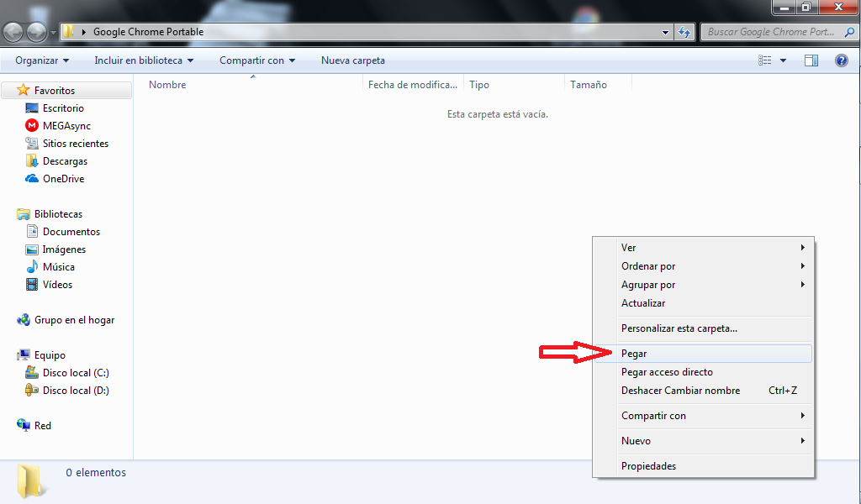Click the Equipo computer icon
861x504 pixels.
[23, 355]
